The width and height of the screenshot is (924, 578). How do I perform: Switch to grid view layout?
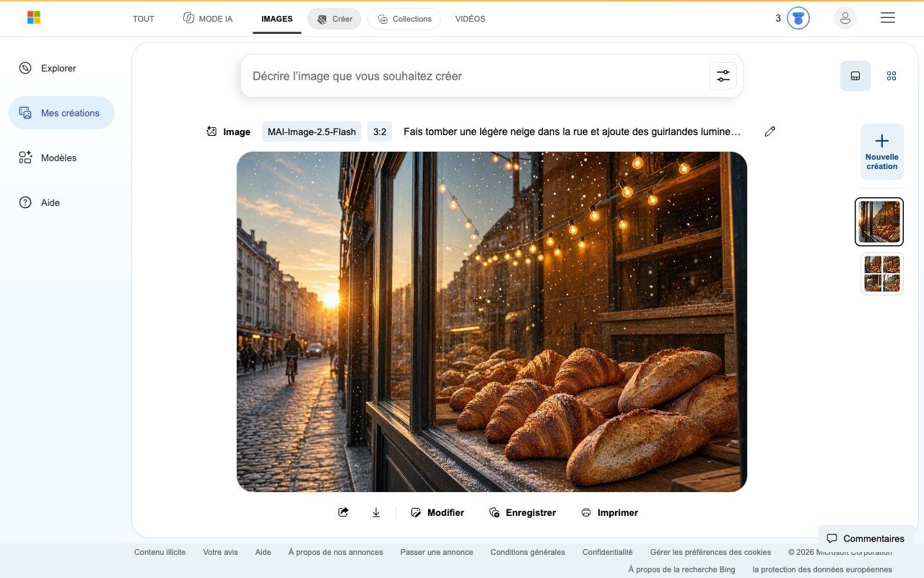point(892,76)
